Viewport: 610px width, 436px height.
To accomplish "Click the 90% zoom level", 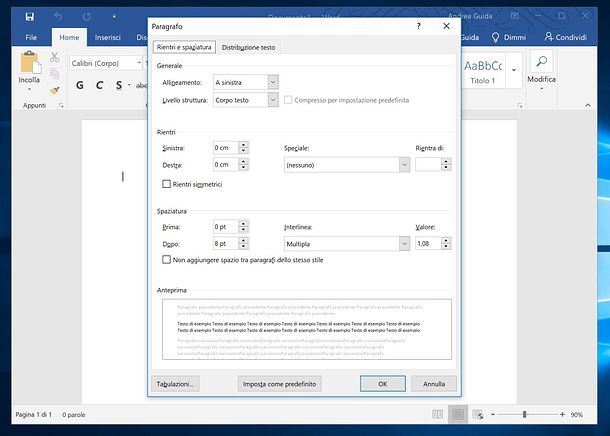I will [577, 415].
